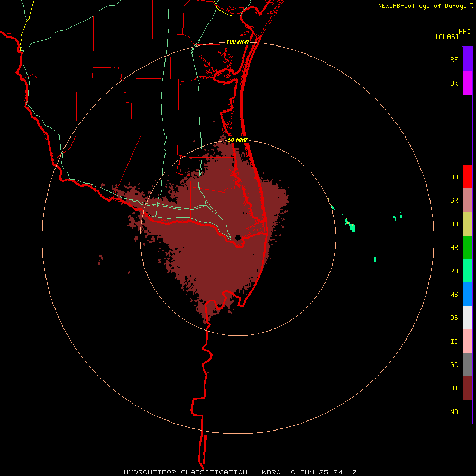The width and height of the screenshot is (476, 476).
Task: Click the purple RF color swatch
Action: [467, 59]
